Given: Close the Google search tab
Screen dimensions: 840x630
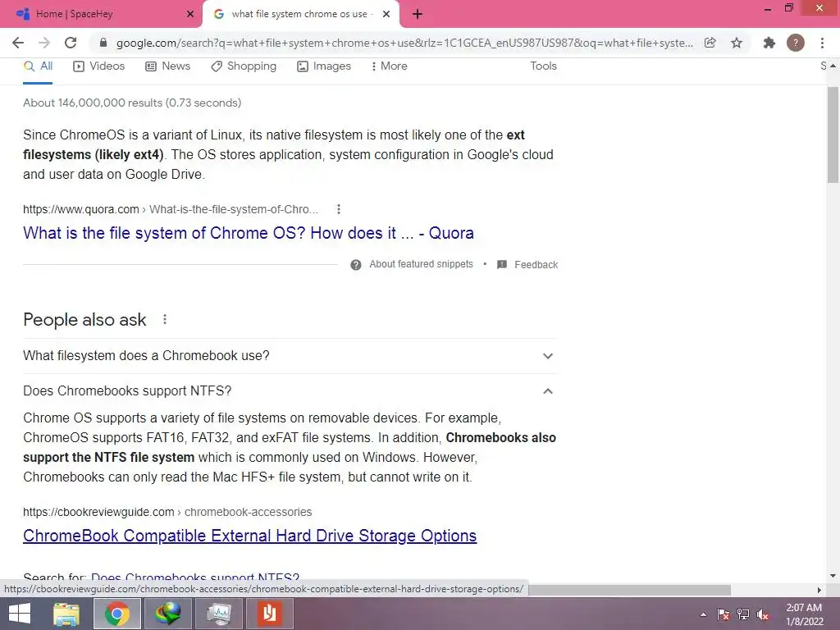Looking at the screenshot, I should click(x=386, y=15).
